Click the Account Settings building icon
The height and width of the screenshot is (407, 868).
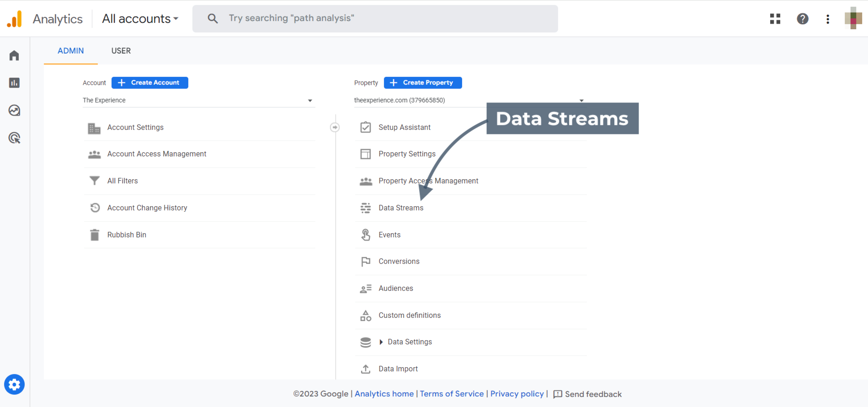click(x=94, y=128)
